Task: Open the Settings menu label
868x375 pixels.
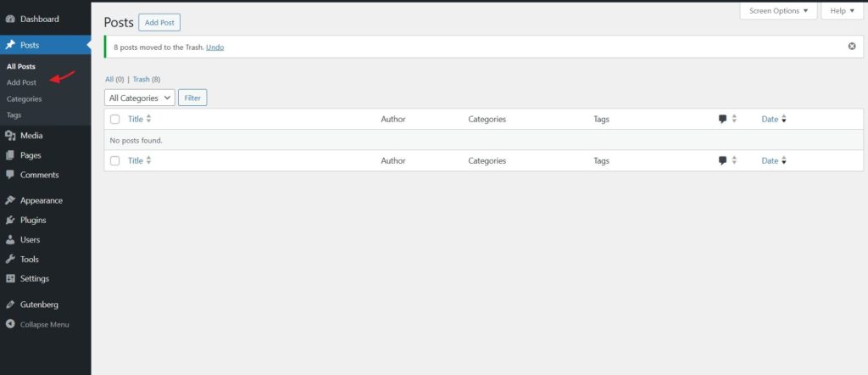Action: point(34,278)
